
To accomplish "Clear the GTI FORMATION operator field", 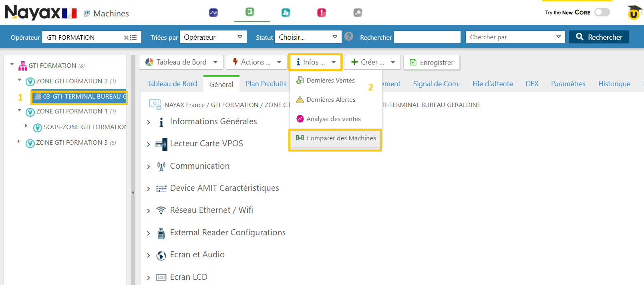I will pyautogui.click(x=126, y=38).
